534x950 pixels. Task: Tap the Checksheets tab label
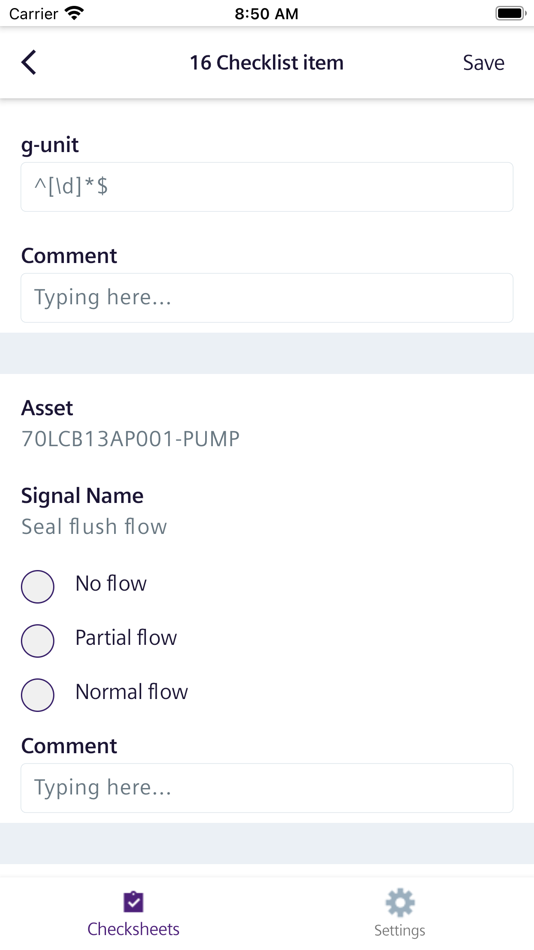[x=133, y=929]
